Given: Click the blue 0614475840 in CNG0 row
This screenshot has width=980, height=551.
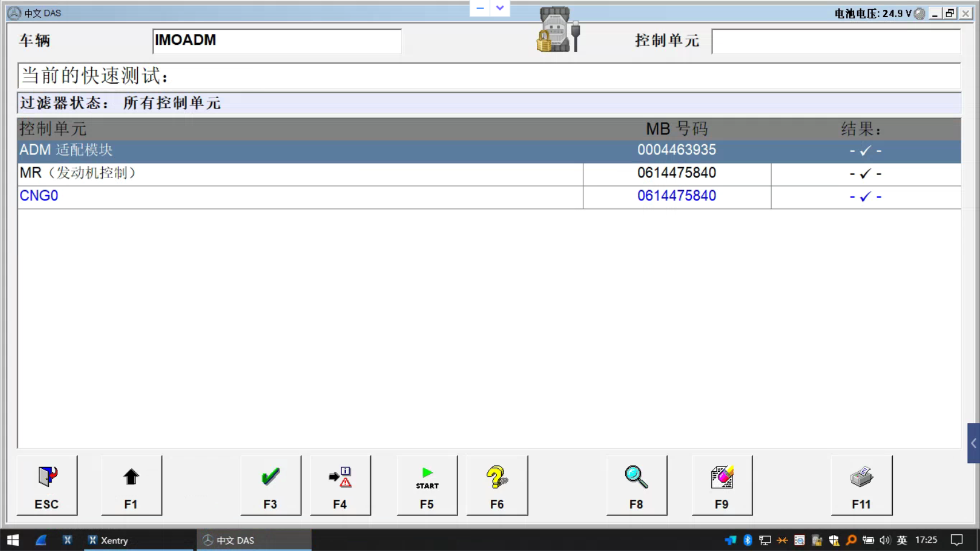Looking at the screenshot, I should [677, 196].
